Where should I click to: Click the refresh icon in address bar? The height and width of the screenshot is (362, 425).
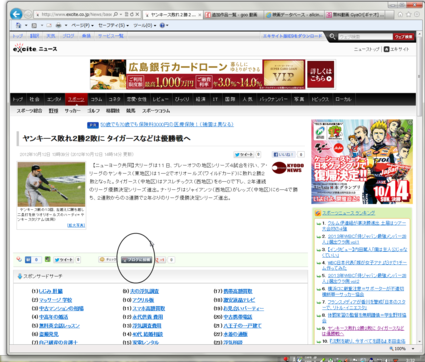132,14
